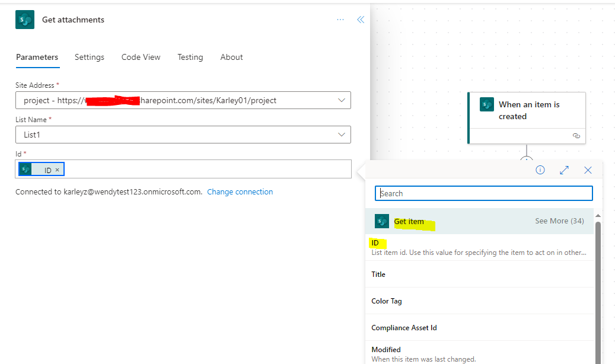Click the Change connection link

point(240,191)
